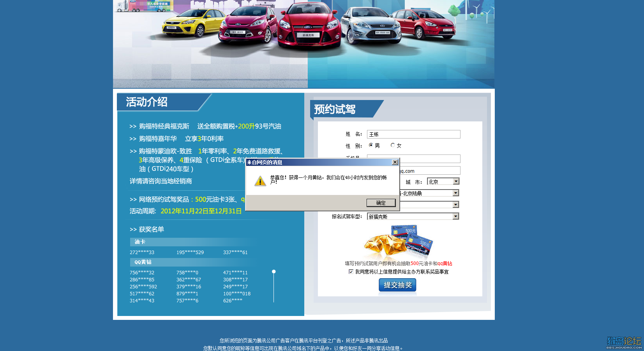Click the dropdown arrow on the 新福克斯 select
644x351 pixels.
[x=455, y=216]
